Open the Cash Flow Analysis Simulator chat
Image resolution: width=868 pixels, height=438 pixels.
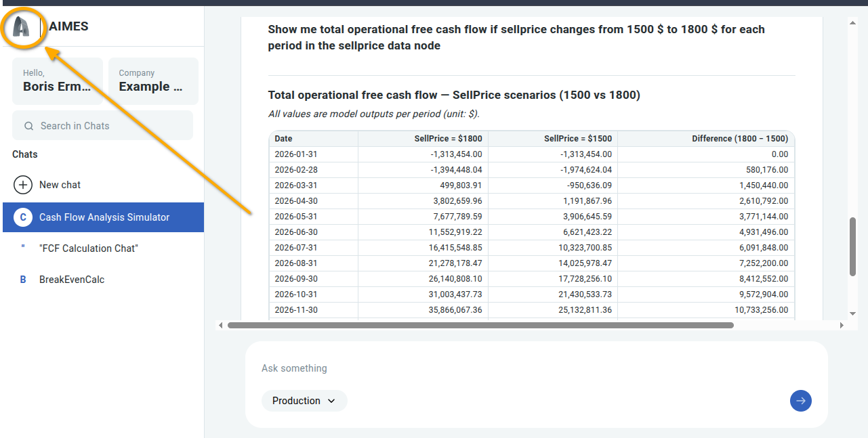coord(104,217)
